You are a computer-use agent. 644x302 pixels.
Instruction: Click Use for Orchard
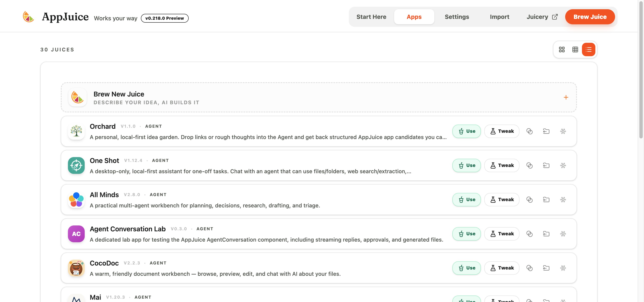click(x=466, y=131)
